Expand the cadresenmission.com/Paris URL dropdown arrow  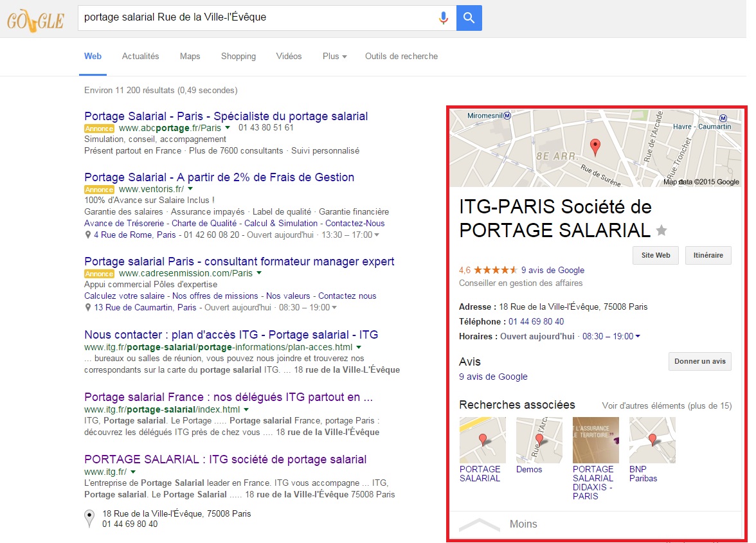tap(259, 273)
